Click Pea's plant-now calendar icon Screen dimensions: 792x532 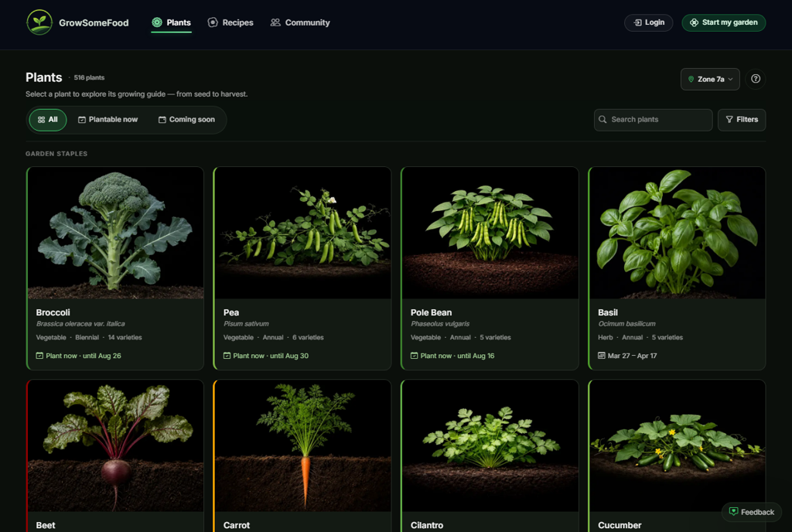click(227, 356)
